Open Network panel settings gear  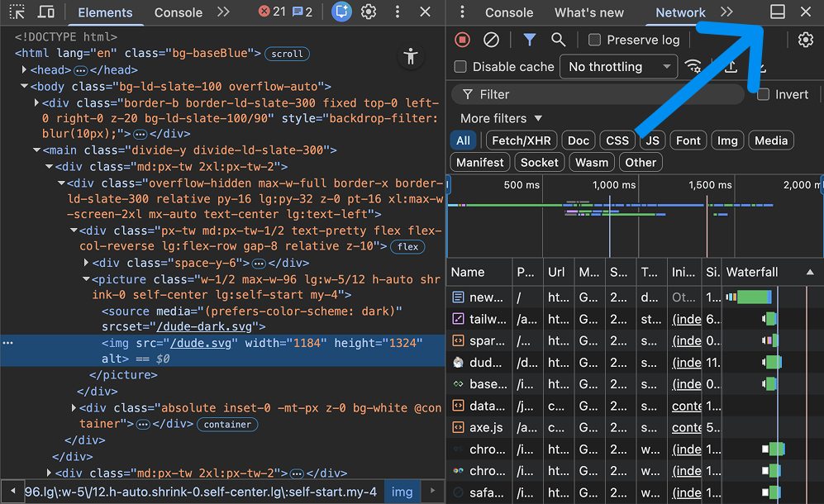(805, 40)
